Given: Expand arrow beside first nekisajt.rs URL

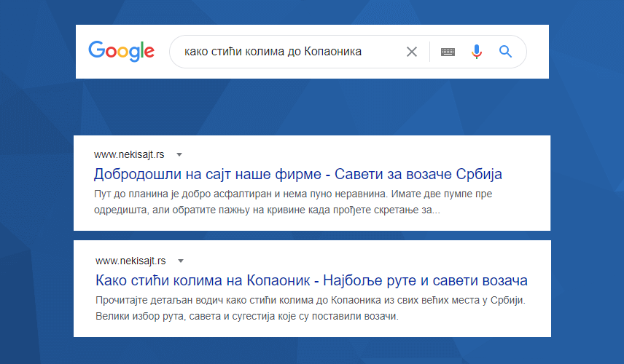Looking at the screenshot, I should click(179, 154).
